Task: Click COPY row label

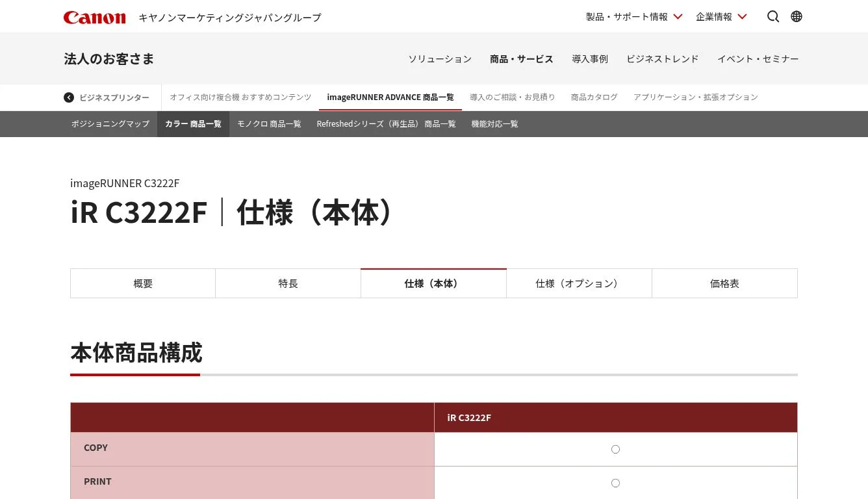Action: 96,448
